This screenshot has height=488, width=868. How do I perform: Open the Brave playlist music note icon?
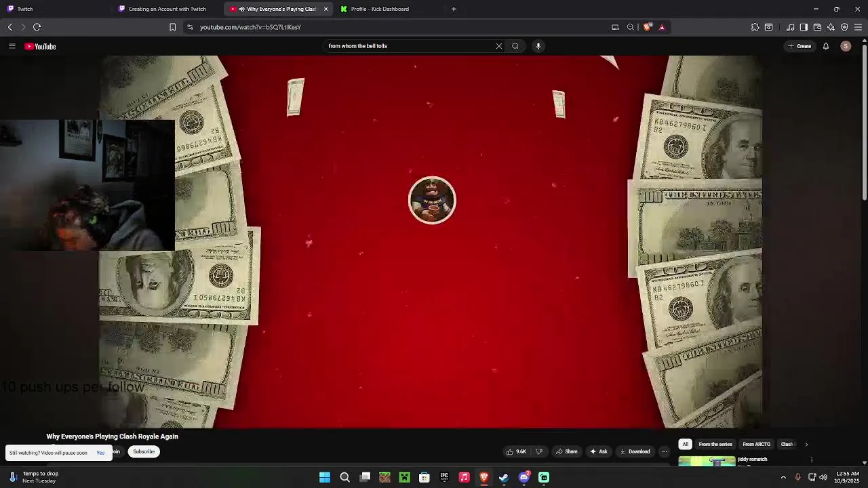click(790, 27)
